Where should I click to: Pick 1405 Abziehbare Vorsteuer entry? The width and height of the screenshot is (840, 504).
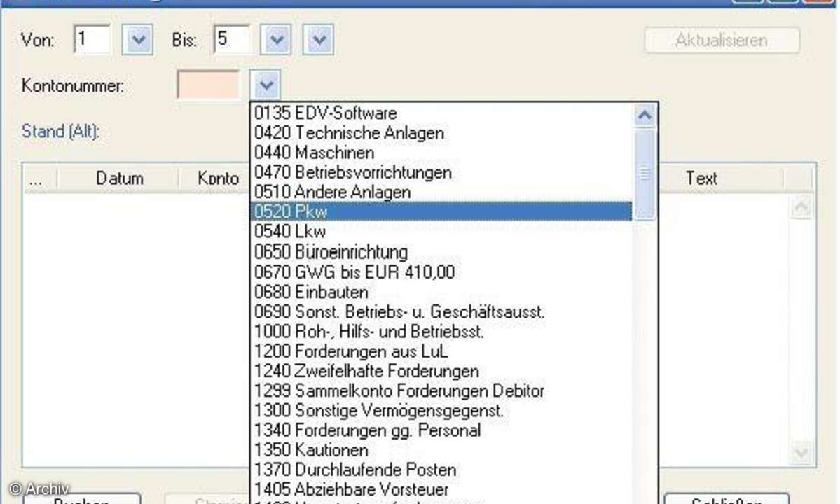click(x=350, y=489)
